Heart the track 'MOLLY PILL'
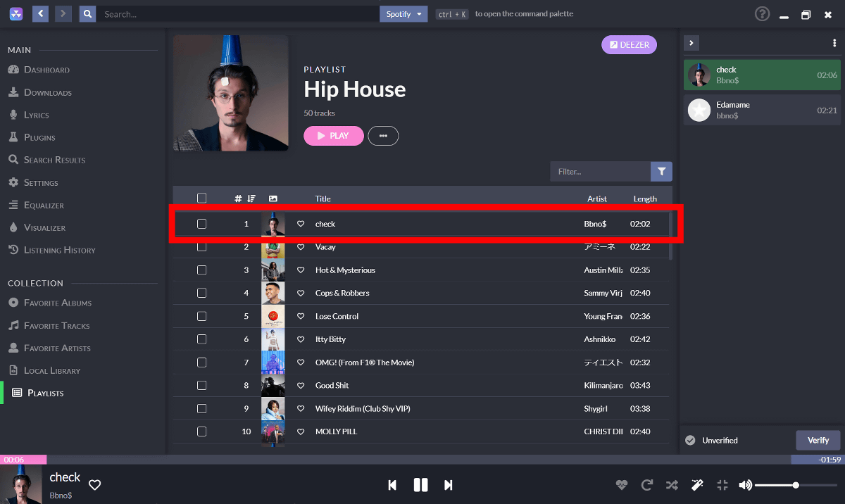Image resolution: width=845 pixels, height=504 pixels. click(x=301, y=431)
